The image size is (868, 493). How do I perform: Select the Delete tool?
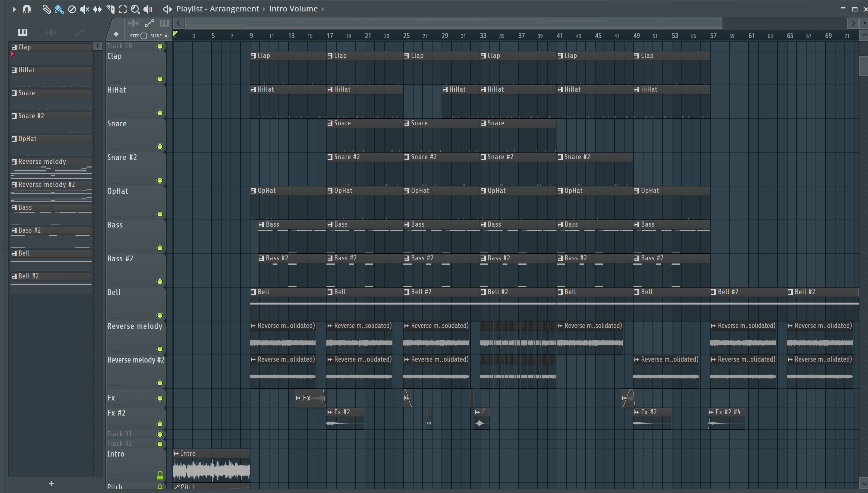[72, 9]
